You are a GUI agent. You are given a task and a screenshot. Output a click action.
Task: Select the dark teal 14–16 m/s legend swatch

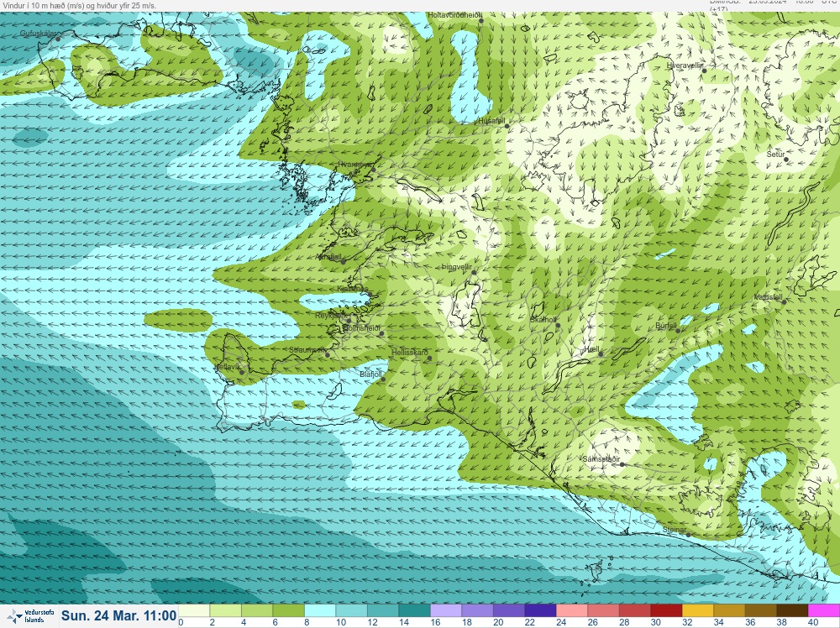[x=415, y=611]
